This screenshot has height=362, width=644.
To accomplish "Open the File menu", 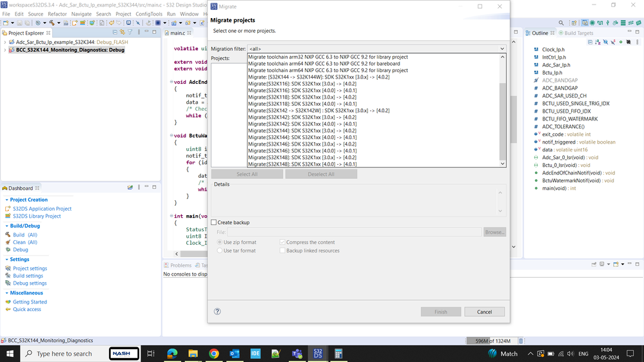I will pyautogui.click(x=6, y=14).
